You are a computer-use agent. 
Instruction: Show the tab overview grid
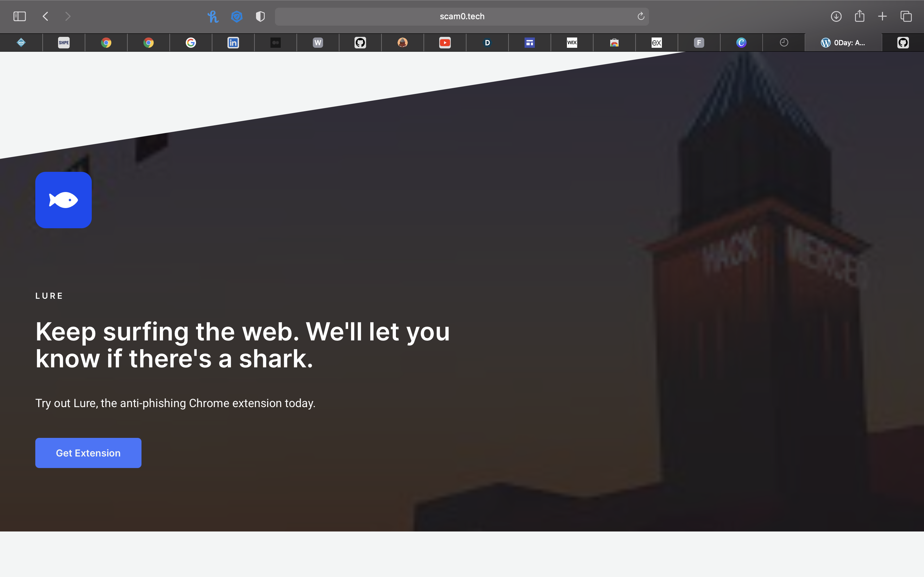coord(906,16)
